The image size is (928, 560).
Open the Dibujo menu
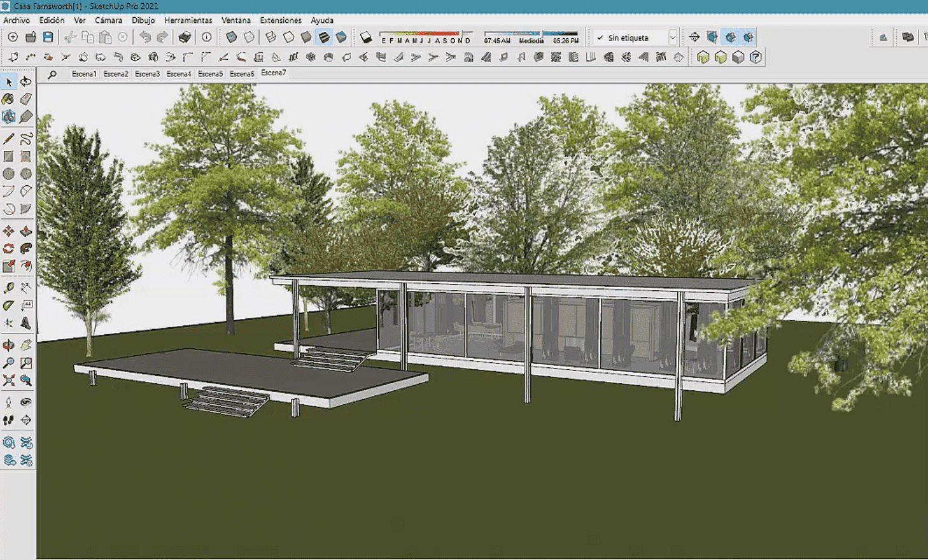coord(143,20)
